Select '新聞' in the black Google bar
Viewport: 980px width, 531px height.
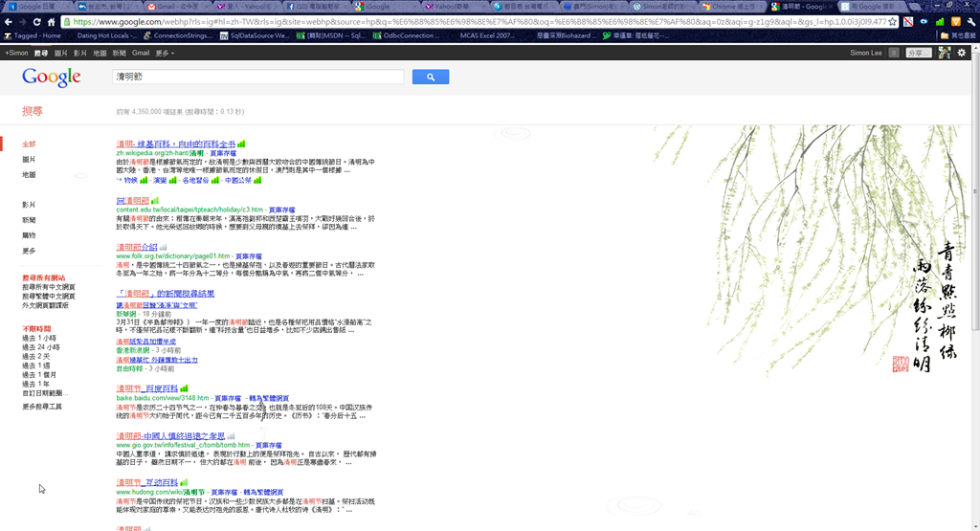(120, 54)
